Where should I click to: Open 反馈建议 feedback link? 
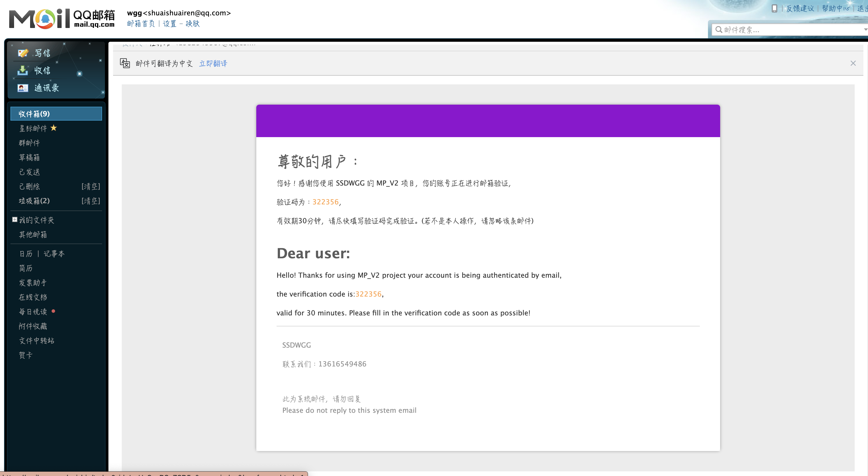(x=800, y=8)
